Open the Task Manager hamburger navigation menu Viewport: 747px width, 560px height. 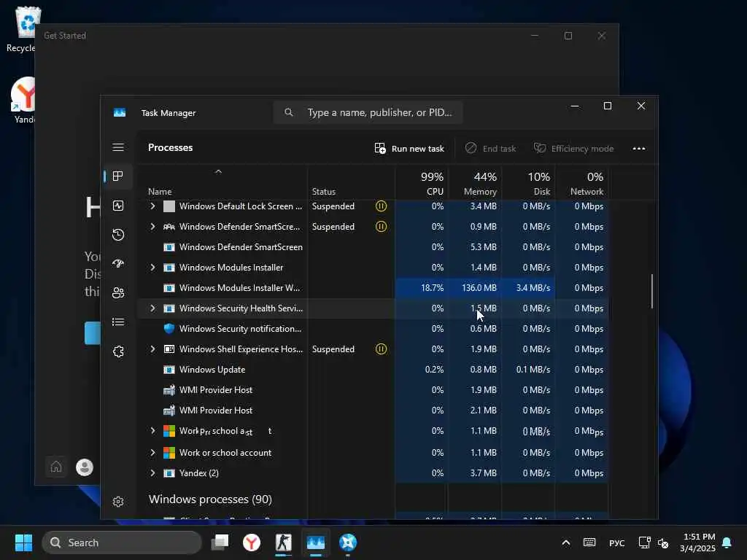point(118,147)
